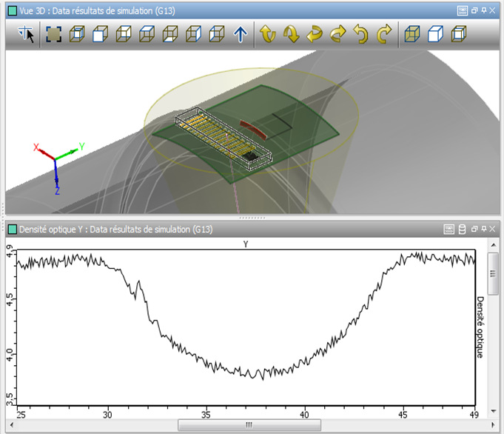Image resolution: width=504 pixels, height=434 pixels.
Task: Click the blue up arrow icon
Action: 241,34
